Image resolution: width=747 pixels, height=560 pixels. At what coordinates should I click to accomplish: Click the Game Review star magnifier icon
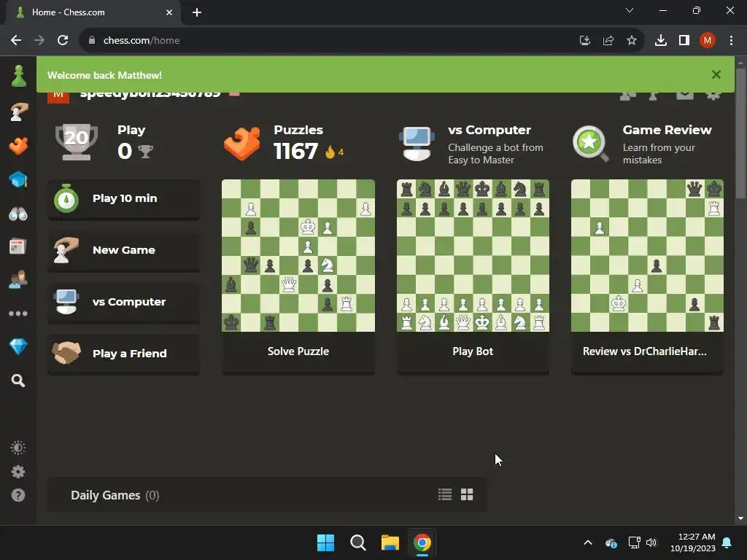pyautogui.click(x=591, y=144)
